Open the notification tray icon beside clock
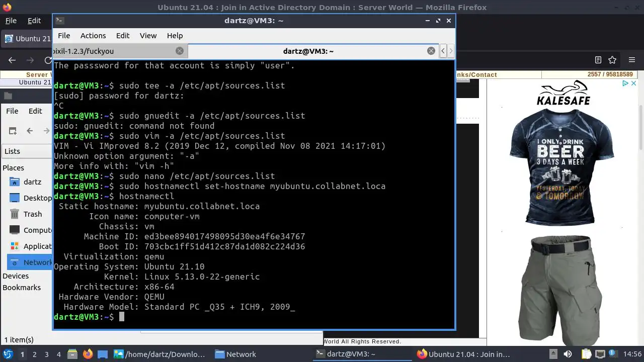 click(x=613, y=354)
